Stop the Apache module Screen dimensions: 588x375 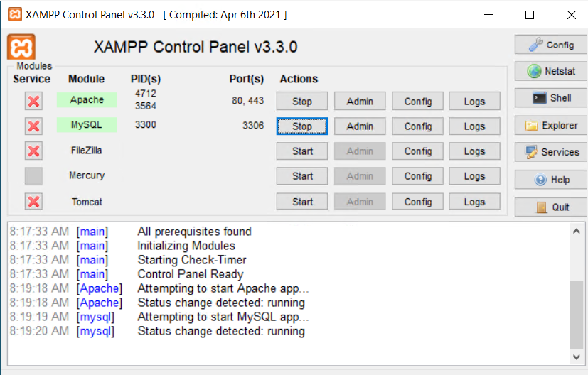(302, 101)
